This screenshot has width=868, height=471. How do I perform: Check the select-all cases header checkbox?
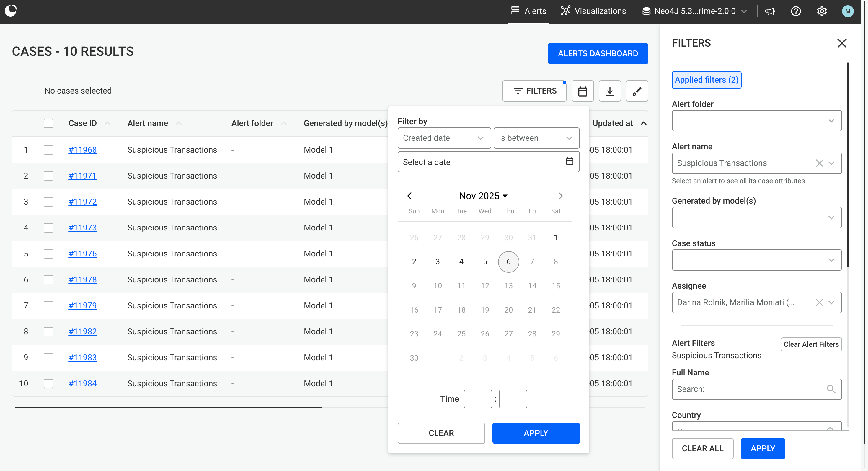click(48, 123)
